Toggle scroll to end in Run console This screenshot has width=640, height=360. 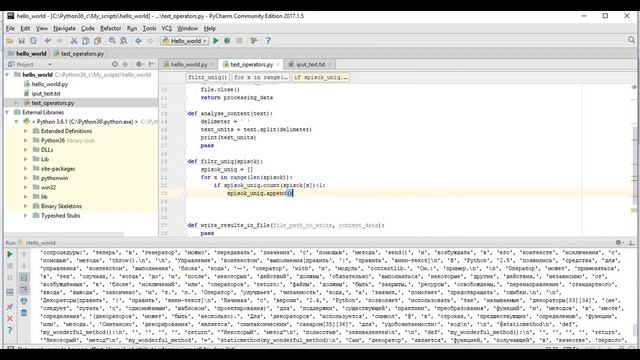[x=24, y=289]
